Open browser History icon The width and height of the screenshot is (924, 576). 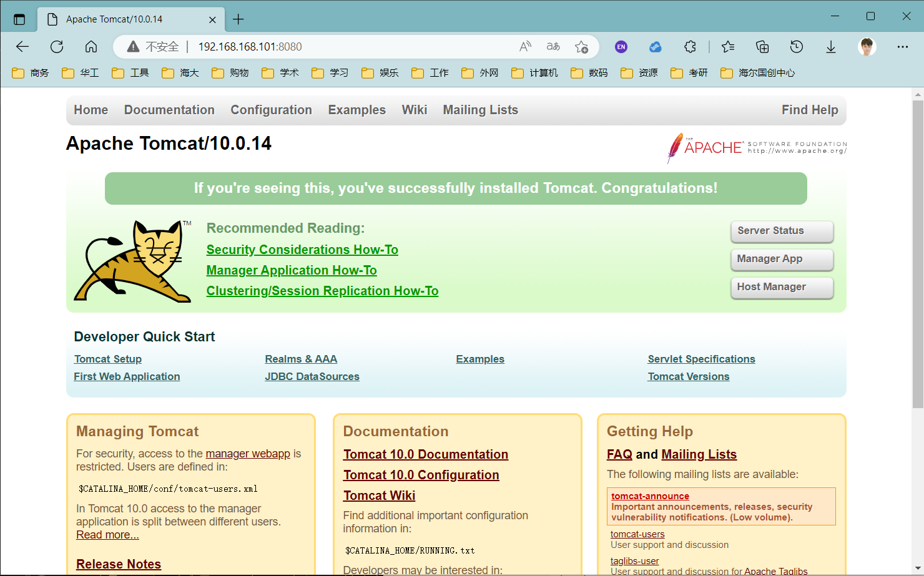click(797, 47)
